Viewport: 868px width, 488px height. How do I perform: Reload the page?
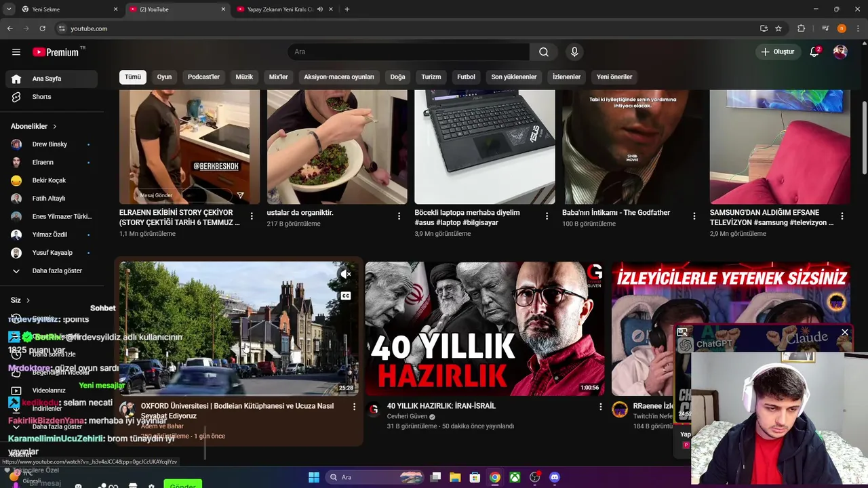click(42, 28)
